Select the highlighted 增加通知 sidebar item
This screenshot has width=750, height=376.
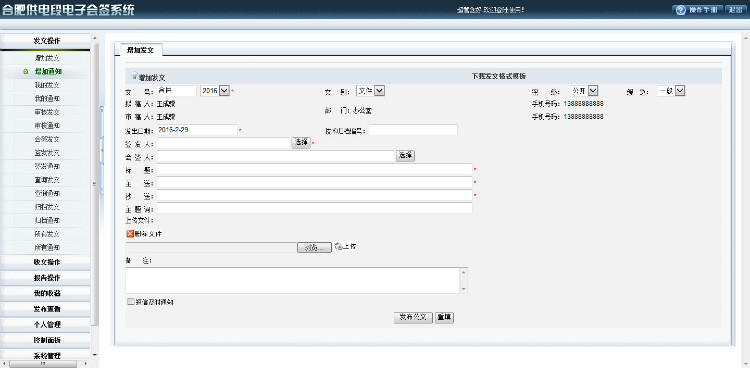[48, 72]
